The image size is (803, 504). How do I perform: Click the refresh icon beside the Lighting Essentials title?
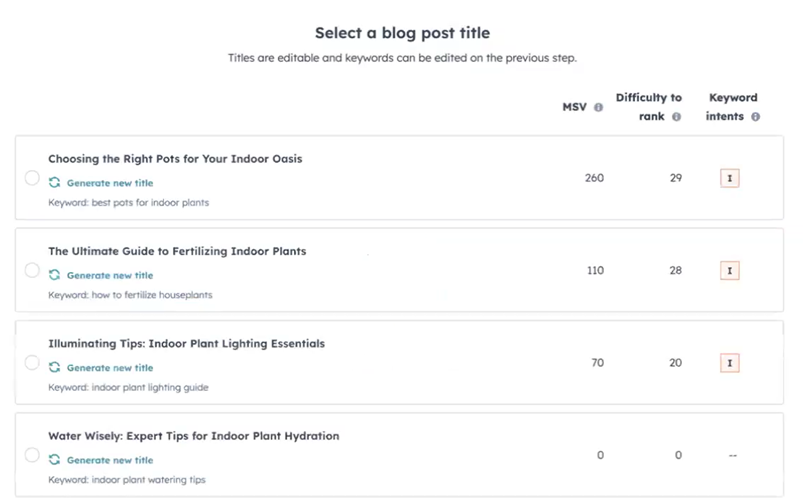coord(55,368)
